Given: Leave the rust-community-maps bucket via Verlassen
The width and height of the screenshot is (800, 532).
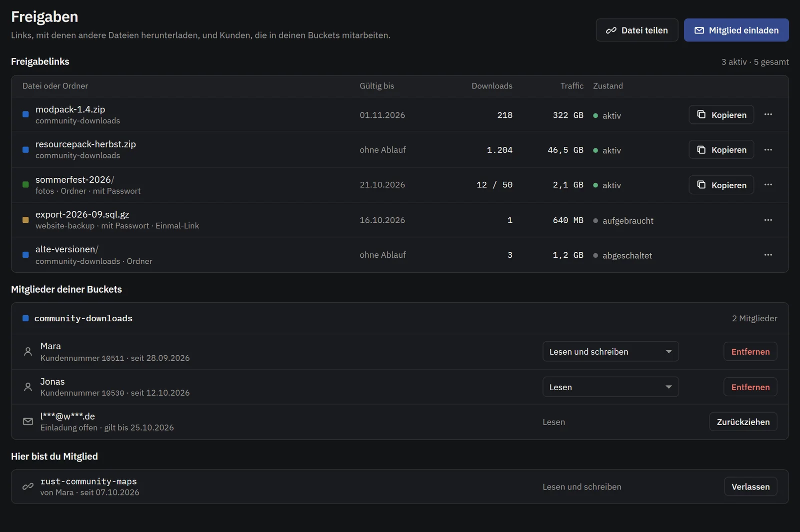Looking at the screenshot, I should [750, 487].
